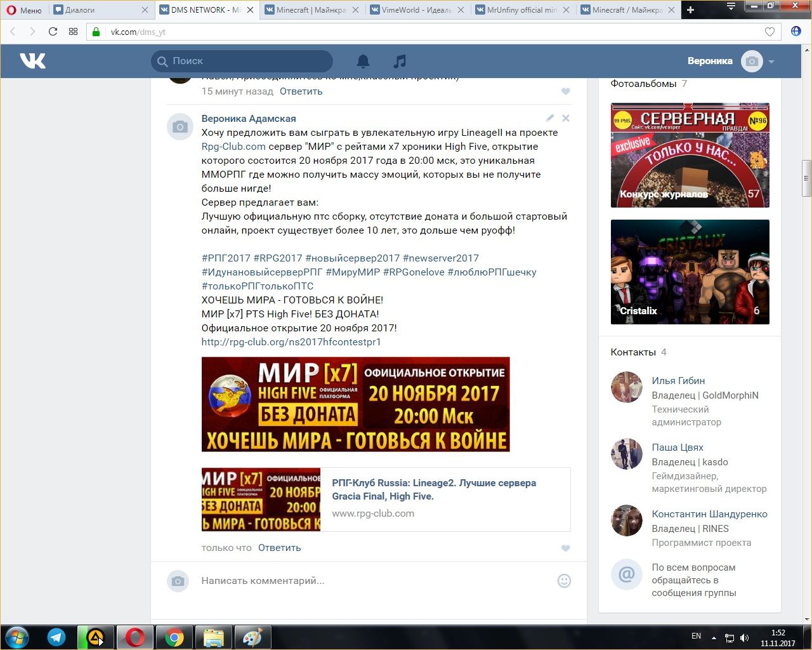Open Telegram from the taskbar
The image size is (812, 650).
coord(56,637)
